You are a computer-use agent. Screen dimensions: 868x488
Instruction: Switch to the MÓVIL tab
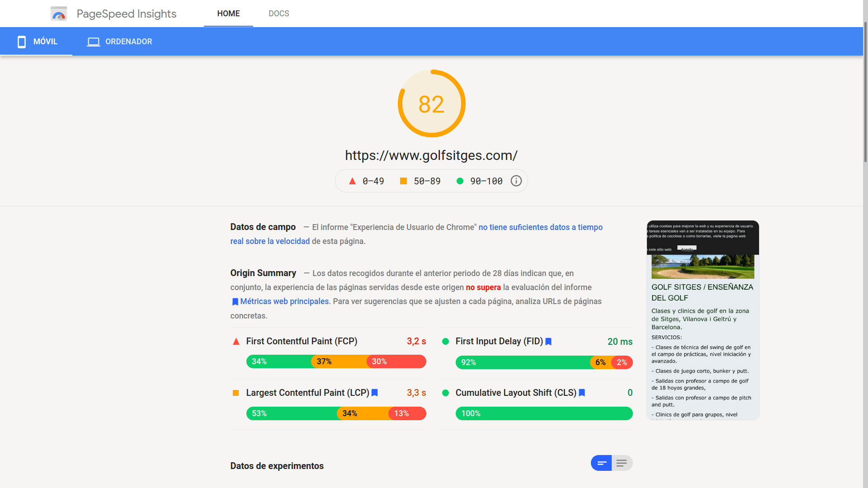[x=36, y=42]
